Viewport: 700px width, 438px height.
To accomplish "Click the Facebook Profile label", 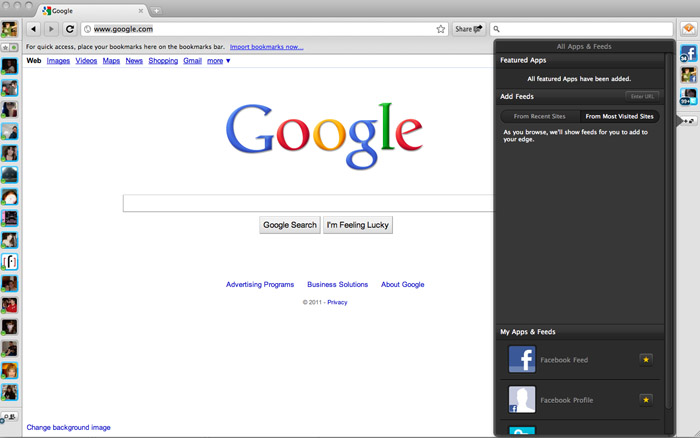I will point(567,400).
